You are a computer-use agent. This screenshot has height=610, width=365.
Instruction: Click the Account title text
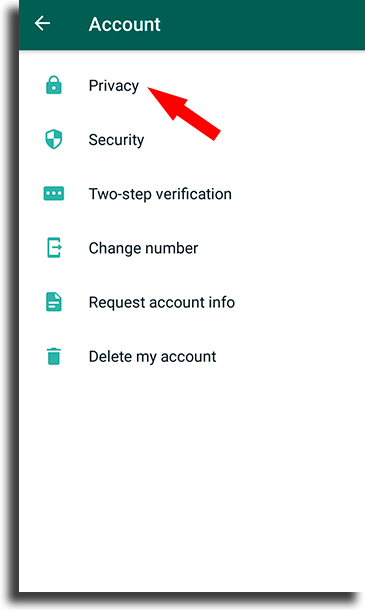click(125, 24)
